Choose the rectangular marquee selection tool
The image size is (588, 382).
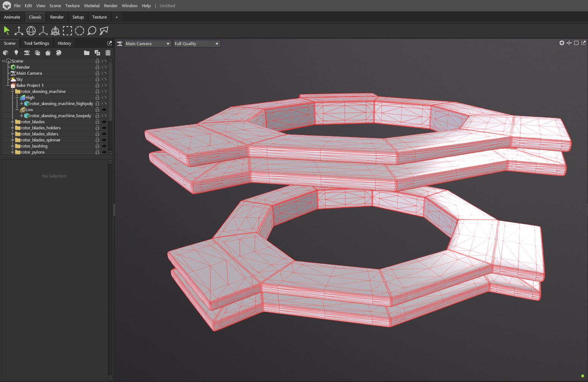[67, 31]
